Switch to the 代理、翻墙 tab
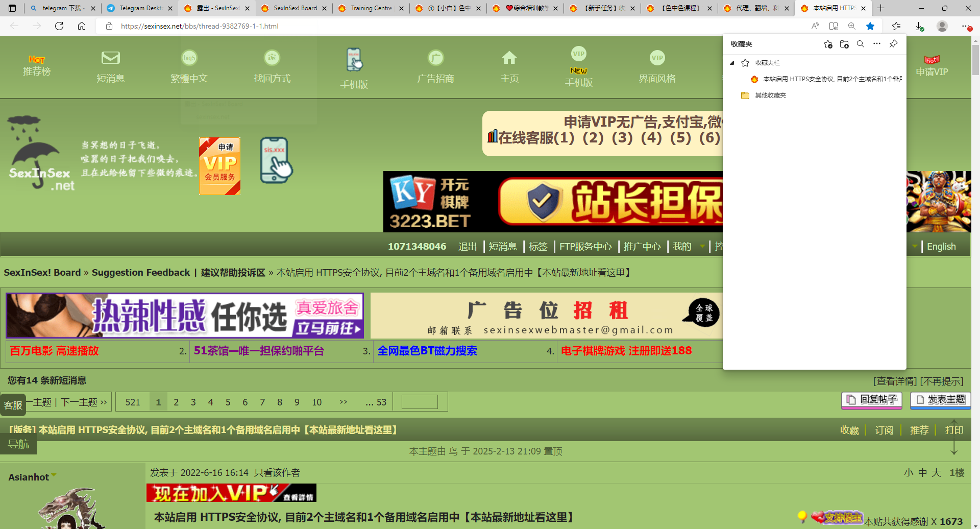This screenshot has height=529, width=980. pos(756,8)
